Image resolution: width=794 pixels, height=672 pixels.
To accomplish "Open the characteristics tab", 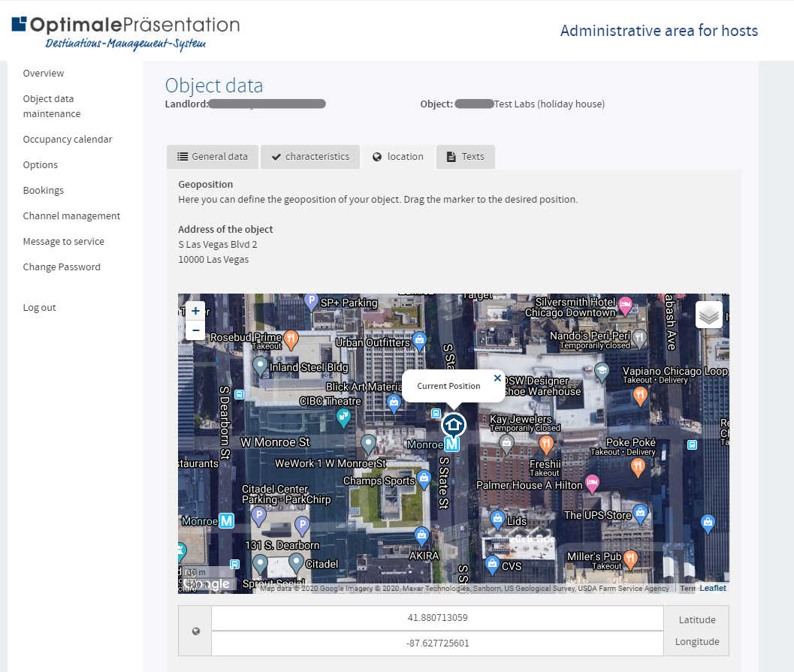I will click(310, 157).
